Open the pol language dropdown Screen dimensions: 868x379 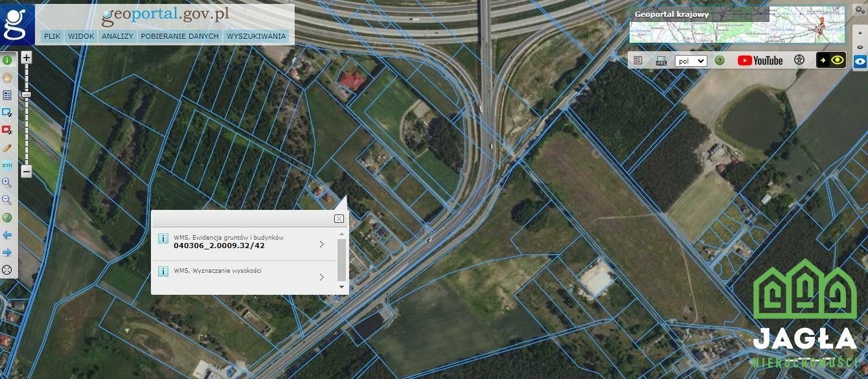(x=691, y=60)
